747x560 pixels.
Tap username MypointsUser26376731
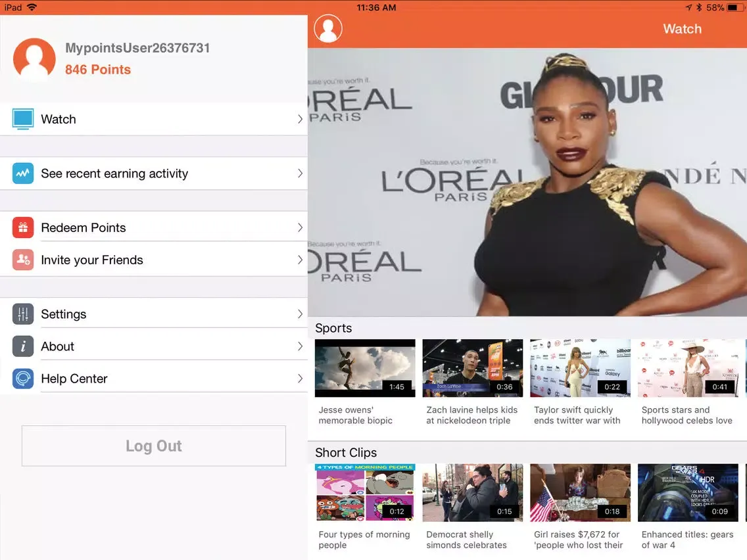pyautogui.click(x=137, y=48)
